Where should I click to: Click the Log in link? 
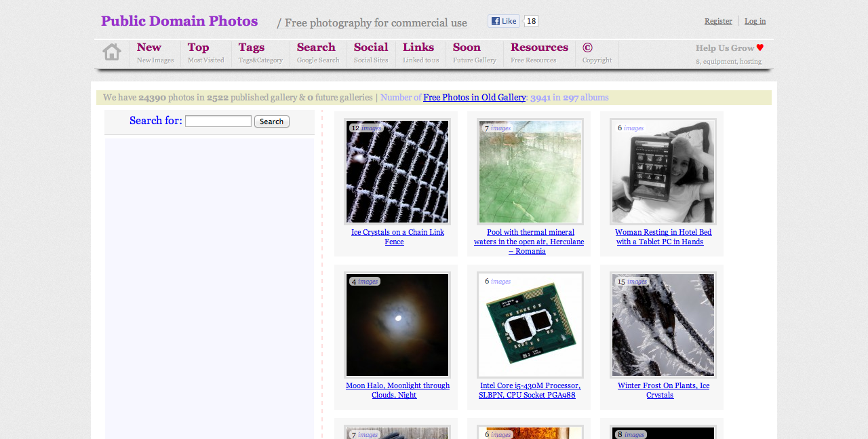coord(755,21)
